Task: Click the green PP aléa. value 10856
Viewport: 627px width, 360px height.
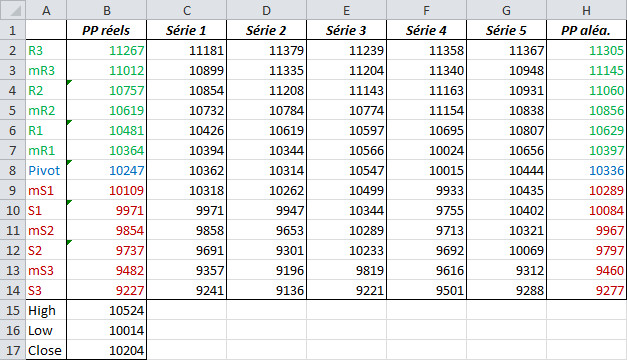Action: pos(587,110)
